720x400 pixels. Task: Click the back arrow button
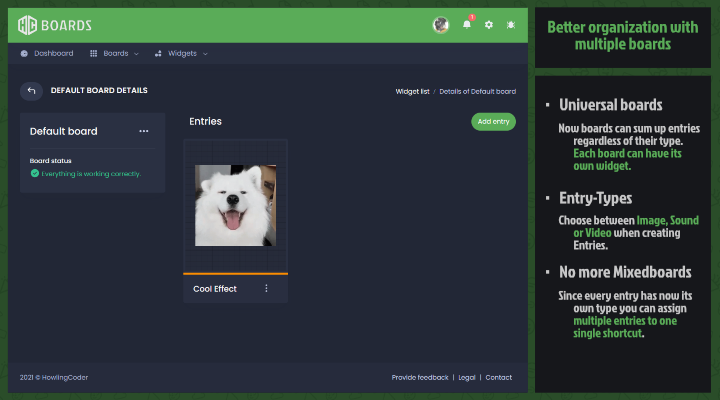pos(31,91)
